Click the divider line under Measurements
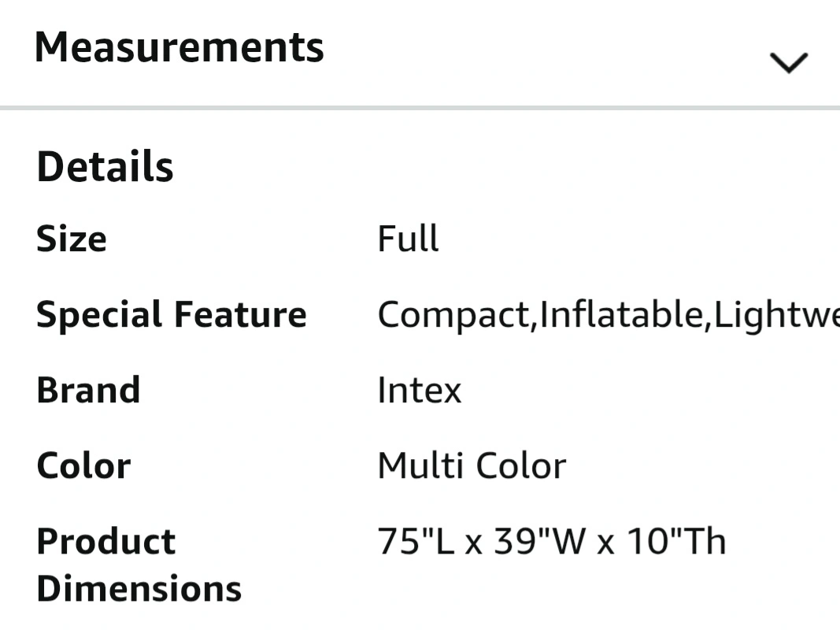The width and height of the screenshot is (840, 630). click(420, 108)
